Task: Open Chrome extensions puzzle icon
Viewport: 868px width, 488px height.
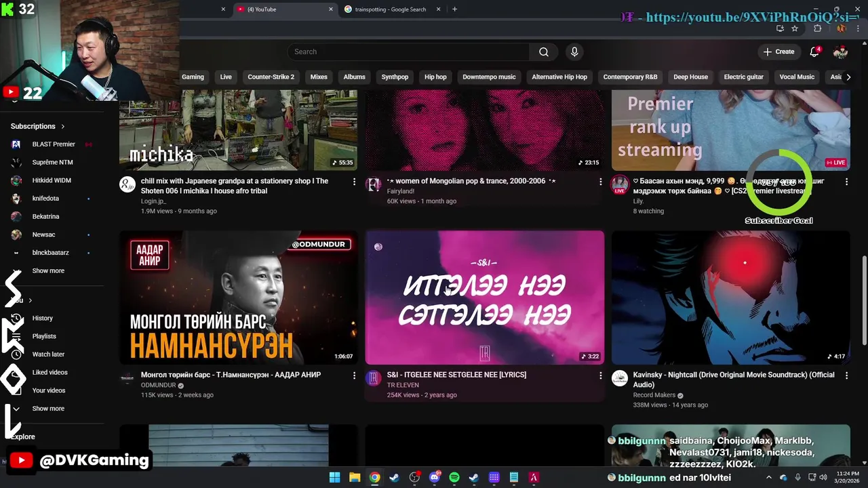Action: (x=817, y=28)
